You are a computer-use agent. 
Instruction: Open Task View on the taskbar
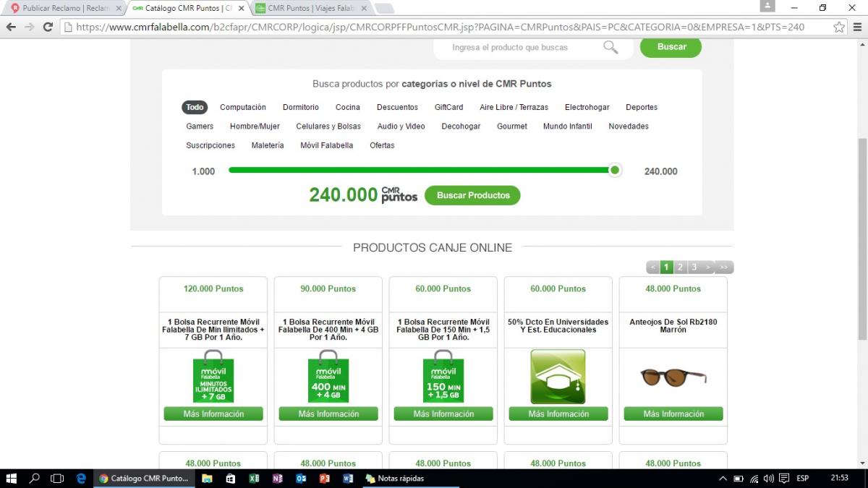click(x=57, y=478)
